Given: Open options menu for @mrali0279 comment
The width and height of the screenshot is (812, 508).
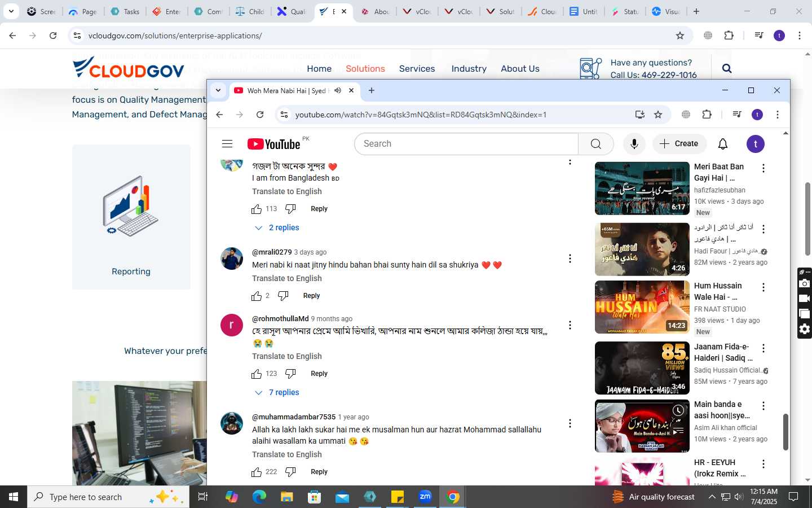Looking at the screenshot, I should (x=570, y=259).
